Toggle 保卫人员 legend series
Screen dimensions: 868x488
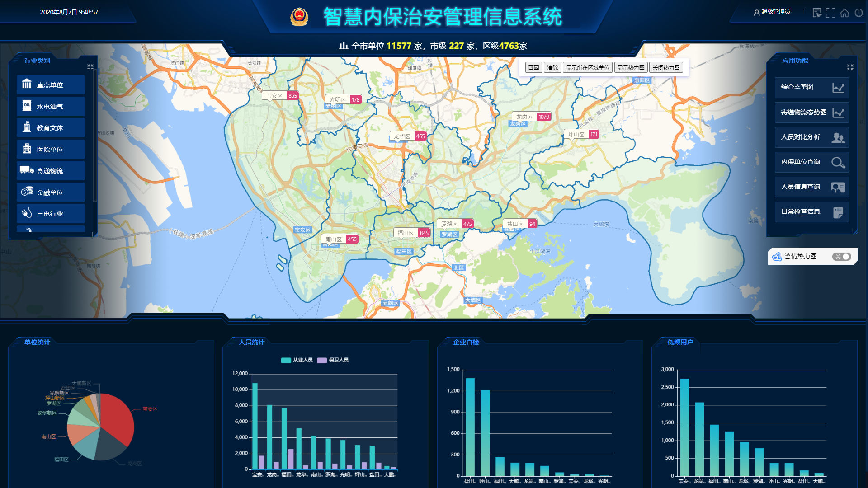333,360
